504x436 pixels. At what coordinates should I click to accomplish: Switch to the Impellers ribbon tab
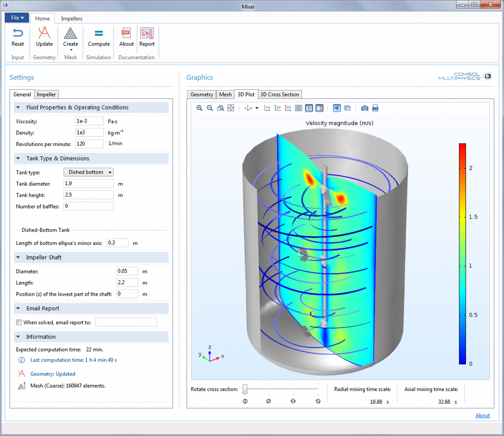tap(71, 18)
